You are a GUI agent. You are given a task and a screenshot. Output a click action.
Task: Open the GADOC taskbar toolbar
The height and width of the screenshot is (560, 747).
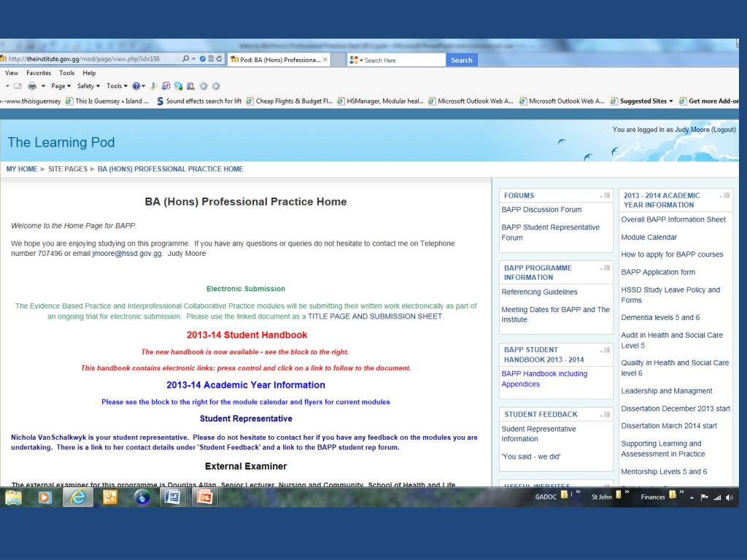click(546, 497)
